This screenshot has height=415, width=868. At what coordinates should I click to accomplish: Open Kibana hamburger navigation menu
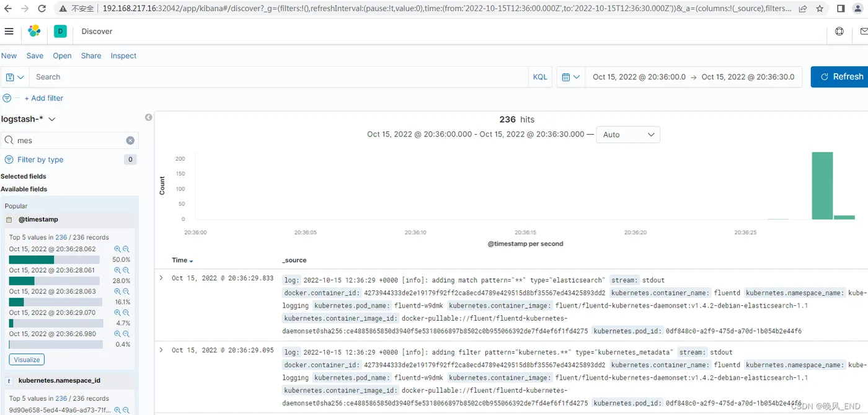9,31
